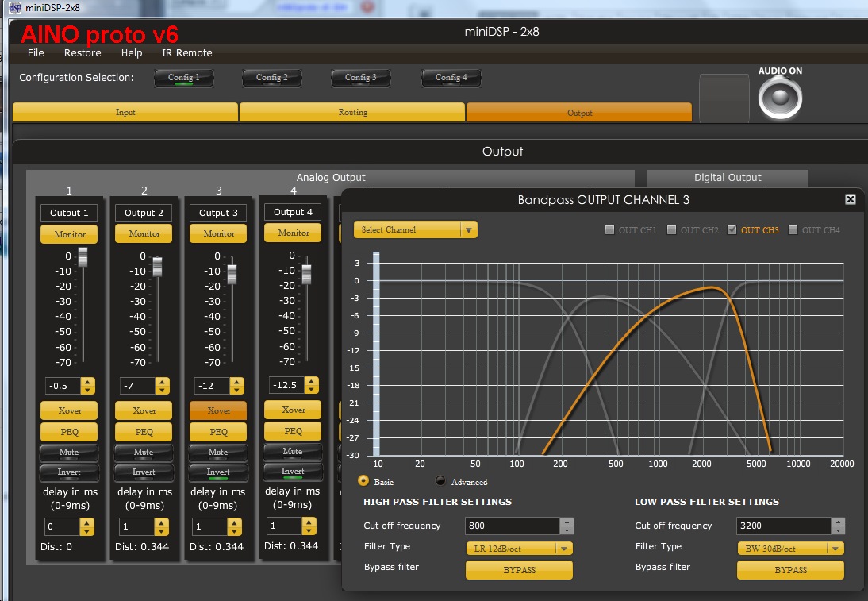Toggle Mute on Output 2
Image resolution: width=868 pixels, height=601 pixels.
tap(144, 453)
